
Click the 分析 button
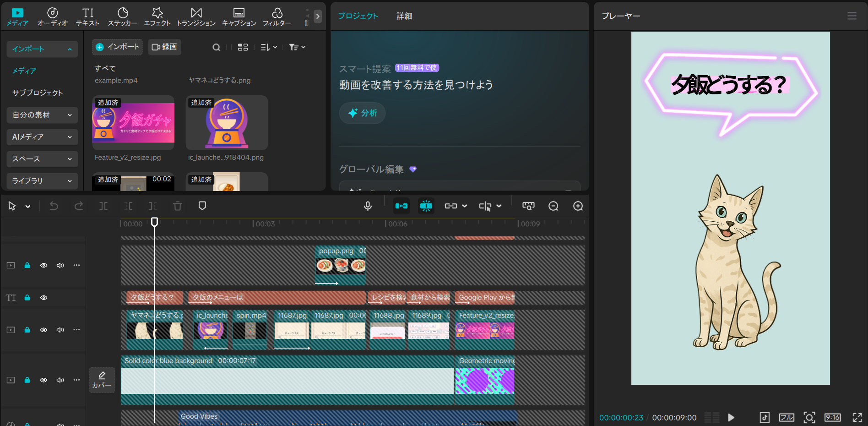point(362,113)
